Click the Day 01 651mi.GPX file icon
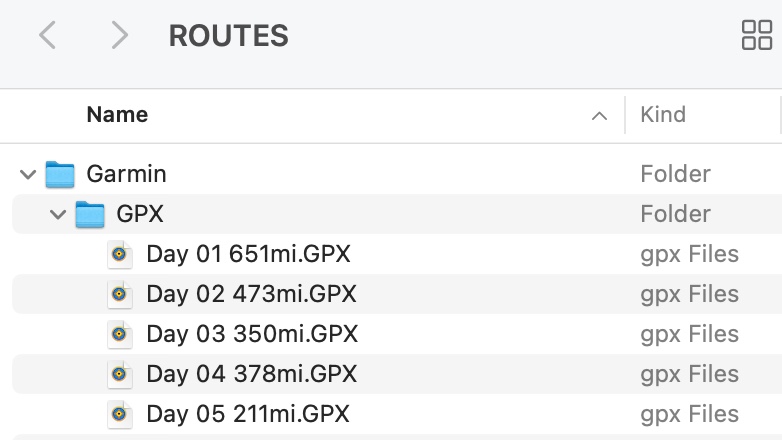The width and height of the screenshot is (782, 440). click(x=120, y=254)
